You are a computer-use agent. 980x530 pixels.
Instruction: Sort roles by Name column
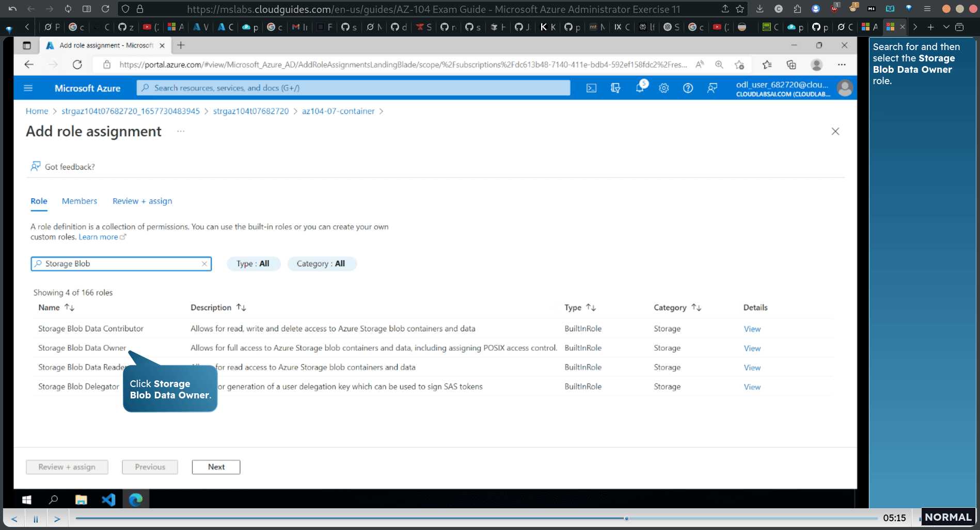pyautogui.click(x=56, y=308)
